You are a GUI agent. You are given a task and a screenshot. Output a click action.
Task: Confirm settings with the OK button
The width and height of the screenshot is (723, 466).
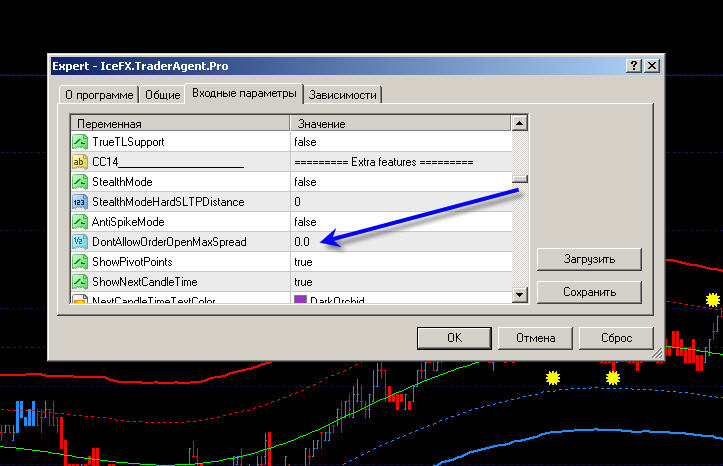click(454, 338)
